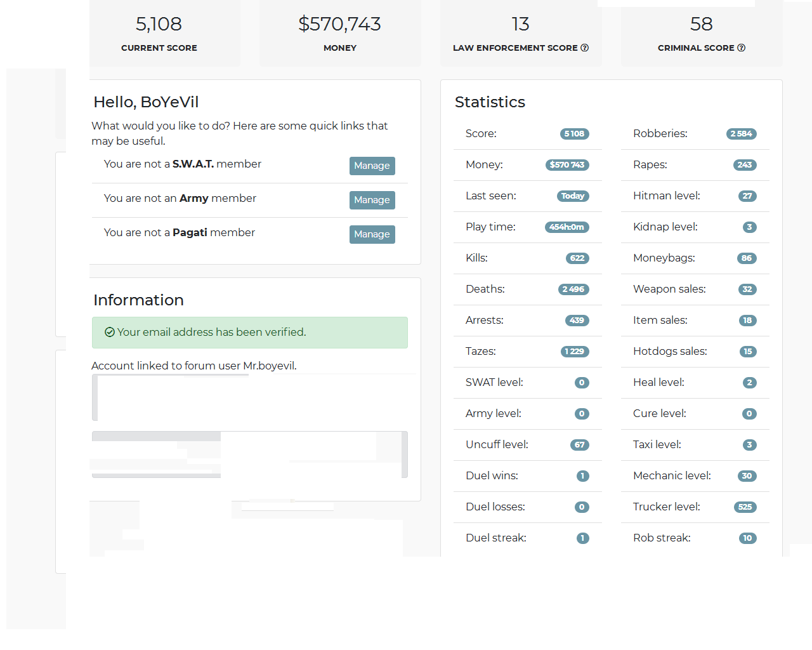The height and width of the screenshot is (650, 812).
Task: Click the Kills value 622
Action: 577,258
